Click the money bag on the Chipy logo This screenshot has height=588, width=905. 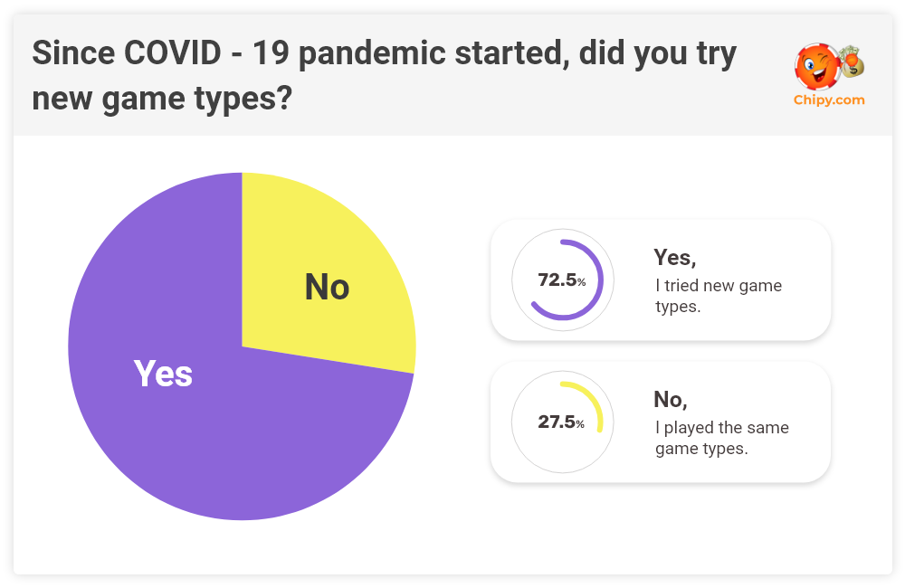pos(851,62)
